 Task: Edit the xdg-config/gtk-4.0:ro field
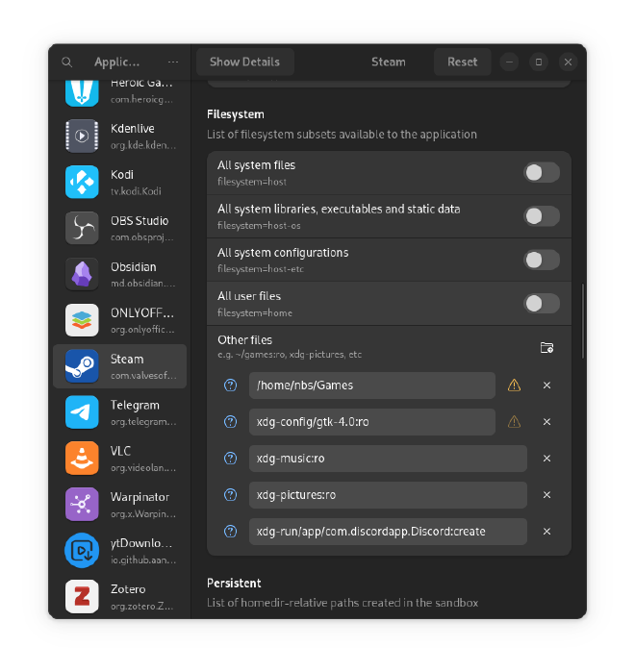point(372,422)
